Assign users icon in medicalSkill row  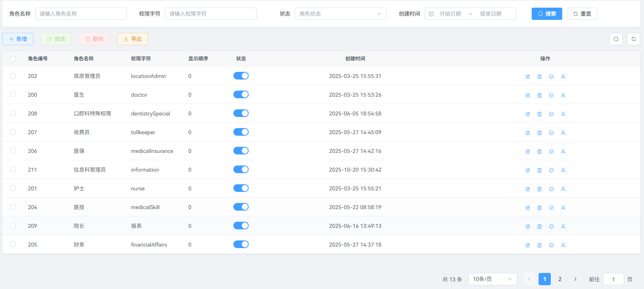point(563,208)
